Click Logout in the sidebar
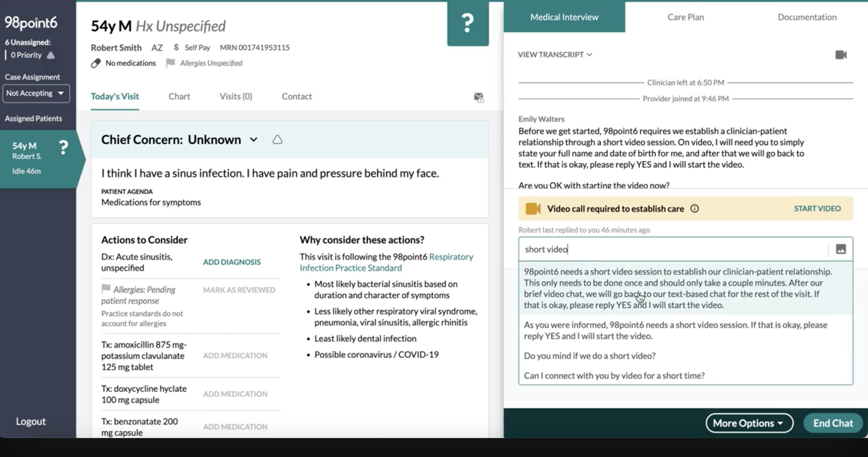This screenshot has width=868, height=457. tap(31, 421)
